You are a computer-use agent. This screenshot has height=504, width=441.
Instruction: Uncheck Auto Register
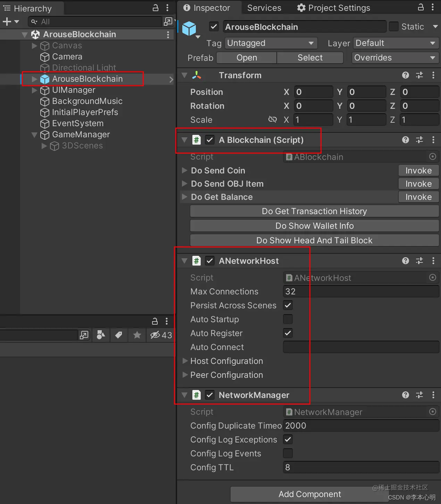pyautogui.click(x=288, y=333)
